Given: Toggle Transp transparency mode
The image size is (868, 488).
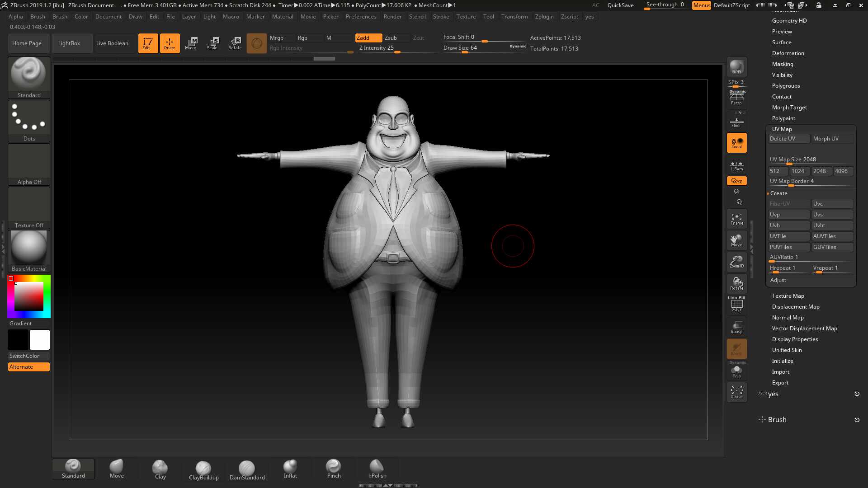Looking at the screenshot, I should 736,327.
